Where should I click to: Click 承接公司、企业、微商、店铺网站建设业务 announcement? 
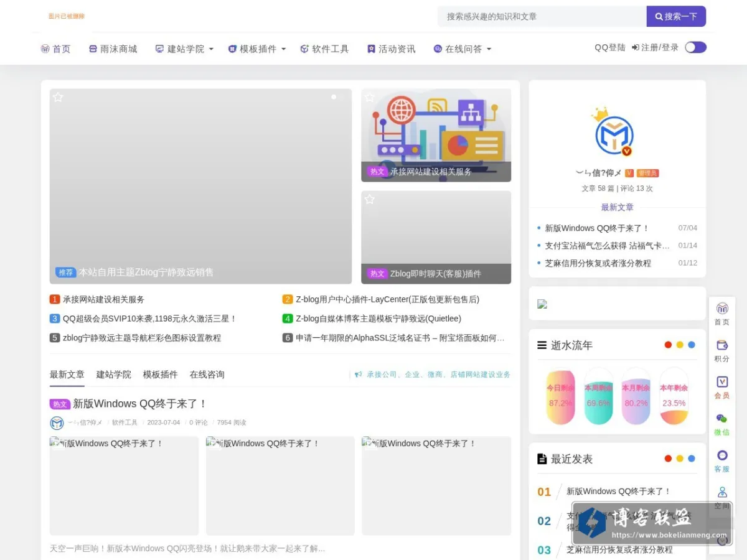(x=438, y=375)
